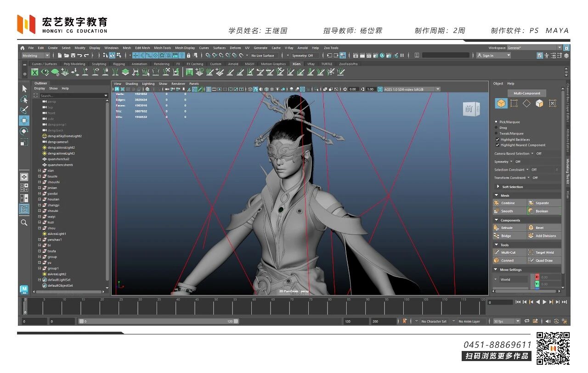Image resolution: width=588 pixels, height=373 pixels.
Task: Open the Windows menu
Action: pos(111,48)
